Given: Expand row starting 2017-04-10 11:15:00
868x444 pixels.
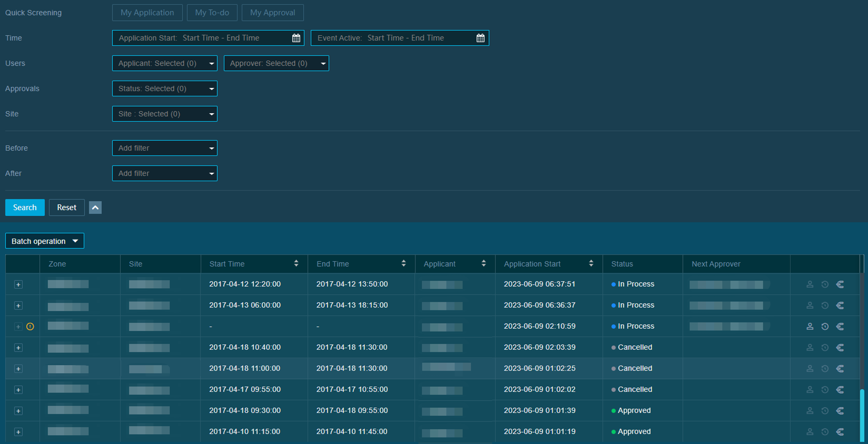Looking at the screenshot, I should pos(19,432).
